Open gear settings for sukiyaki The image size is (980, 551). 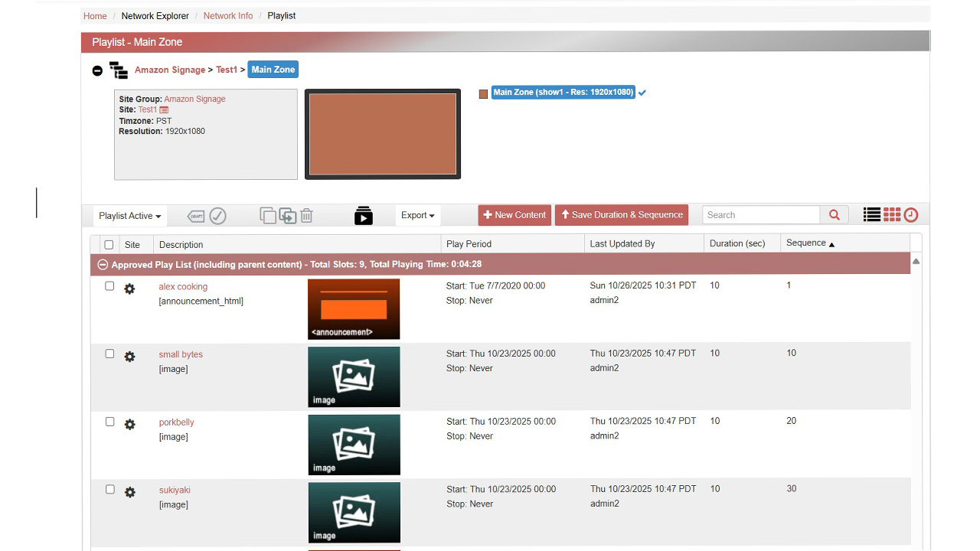(129, 492)
